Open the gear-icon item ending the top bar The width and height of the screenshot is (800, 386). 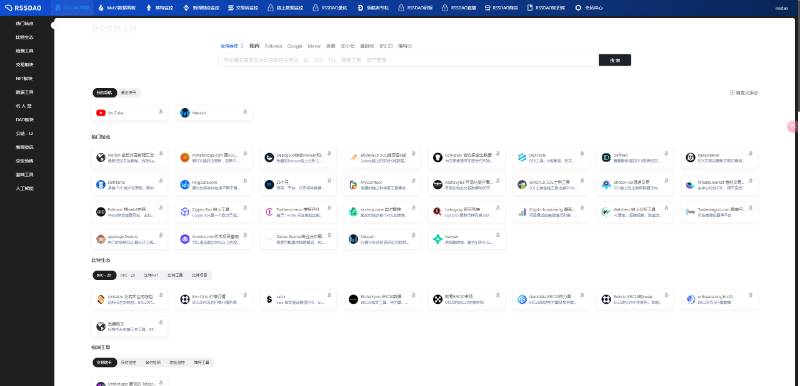(x=589, y=8)
